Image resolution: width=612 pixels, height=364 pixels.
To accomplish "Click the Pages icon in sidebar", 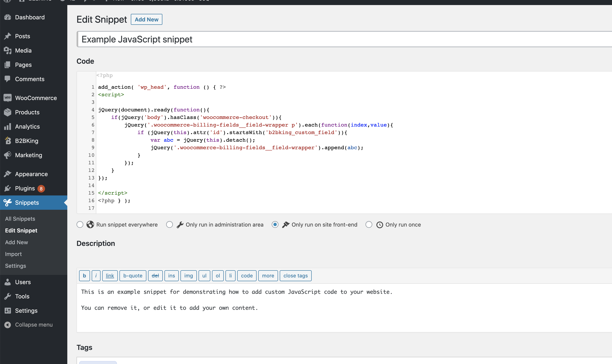I will point(8,65).
